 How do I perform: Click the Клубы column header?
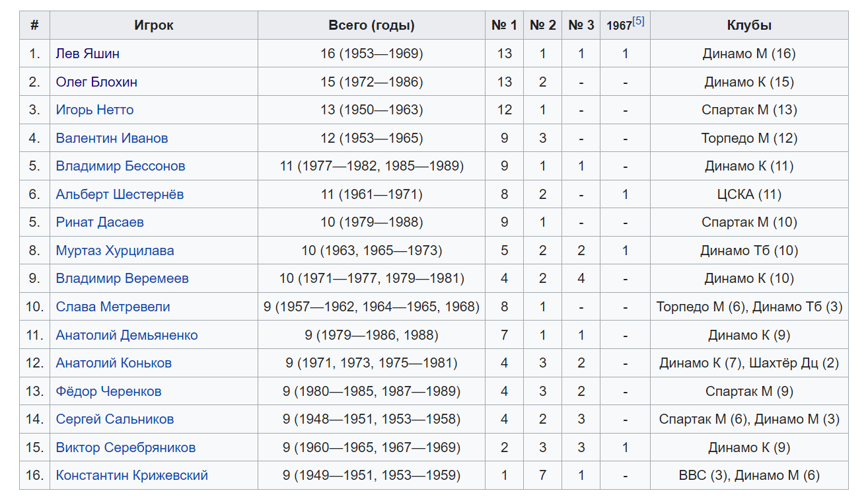coord(749,25)
